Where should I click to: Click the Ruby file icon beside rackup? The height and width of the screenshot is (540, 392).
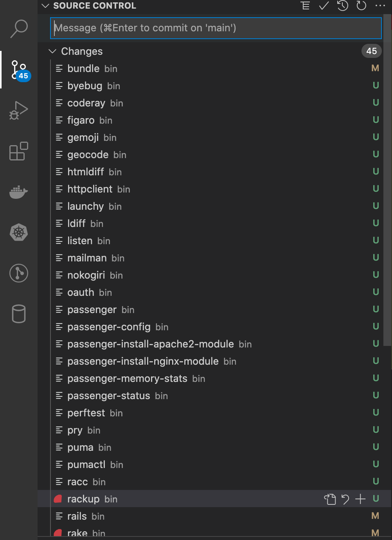coord(58,499)
